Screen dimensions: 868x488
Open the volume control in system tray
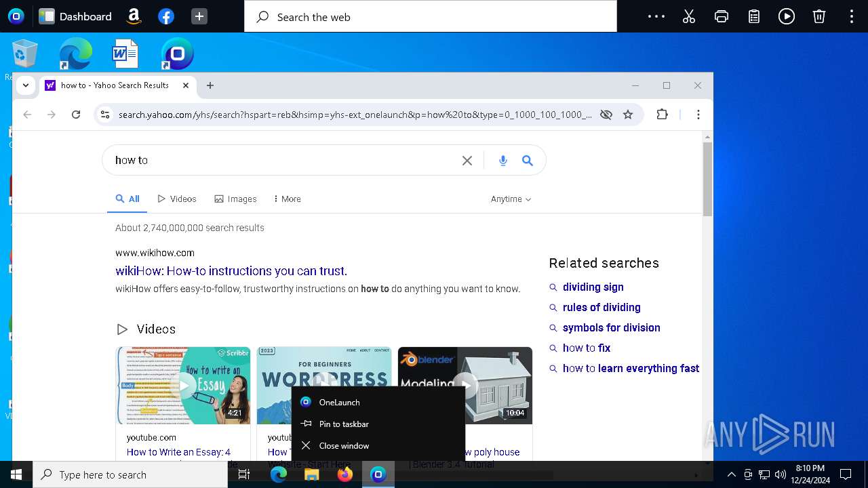(x=781, y=474)
